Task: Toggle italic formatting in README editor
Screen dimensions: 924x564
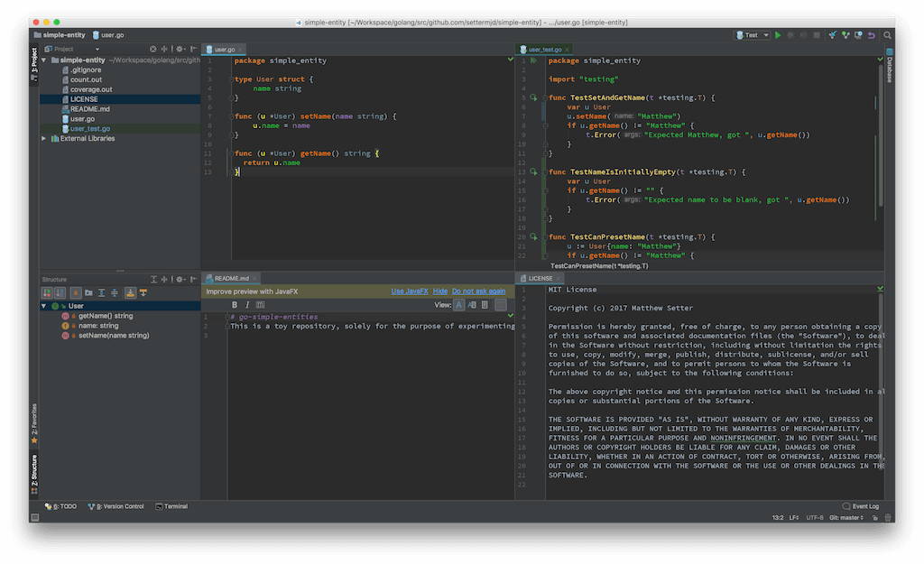Action: (x=245, y=304)
